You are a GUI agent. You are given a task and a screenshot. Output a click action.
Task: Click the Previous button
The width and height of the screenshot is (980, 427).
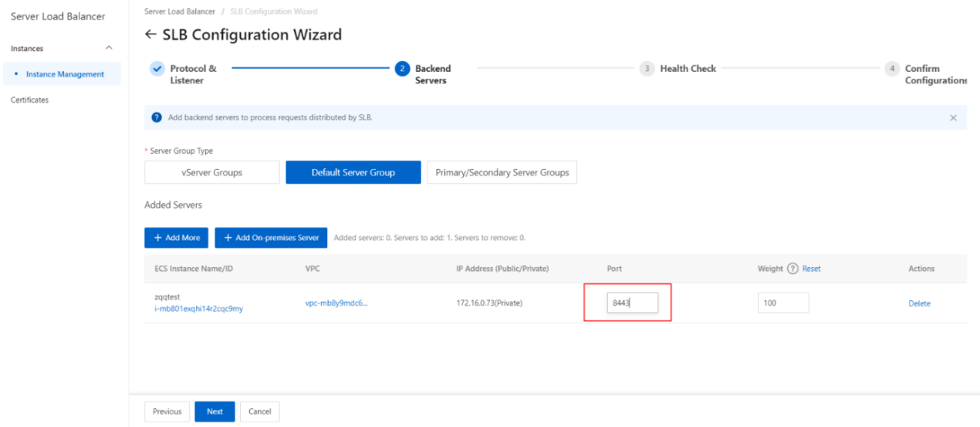click(167, 412)
